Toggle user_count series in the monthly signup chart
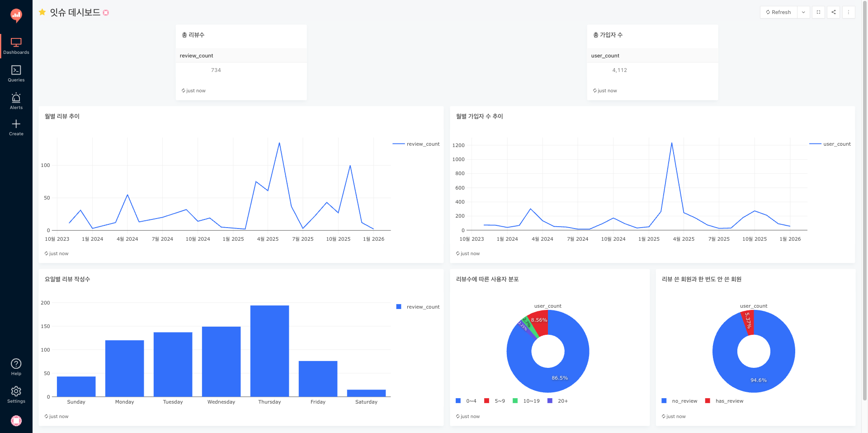The image size is (868, 433). coord(830,144)
